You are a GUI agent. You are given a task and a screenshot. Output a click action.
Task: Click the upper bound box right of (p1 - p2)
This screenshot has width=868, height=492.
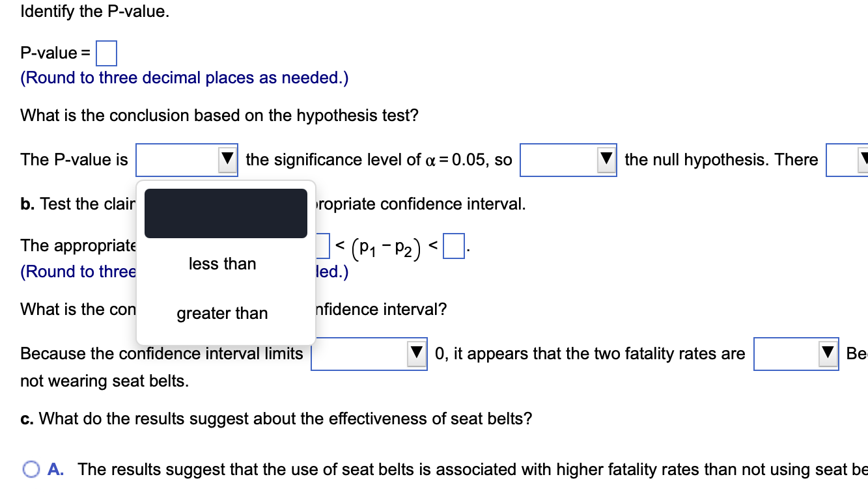pos(454,245)
